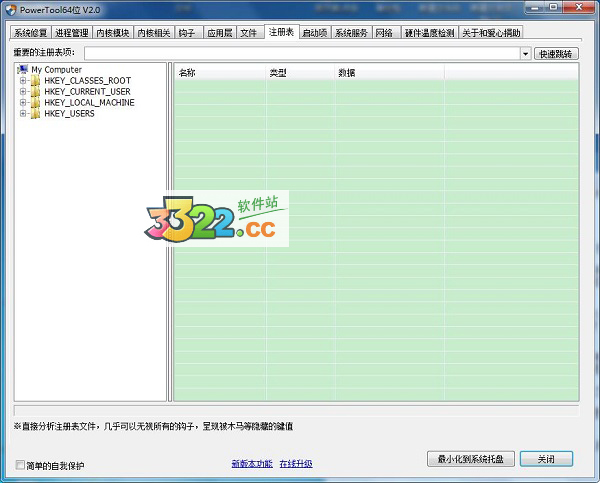Screen dimensions: 600x483
Task: Click the 最小化到系统托盘 button
Action: (x=471, y=459)
